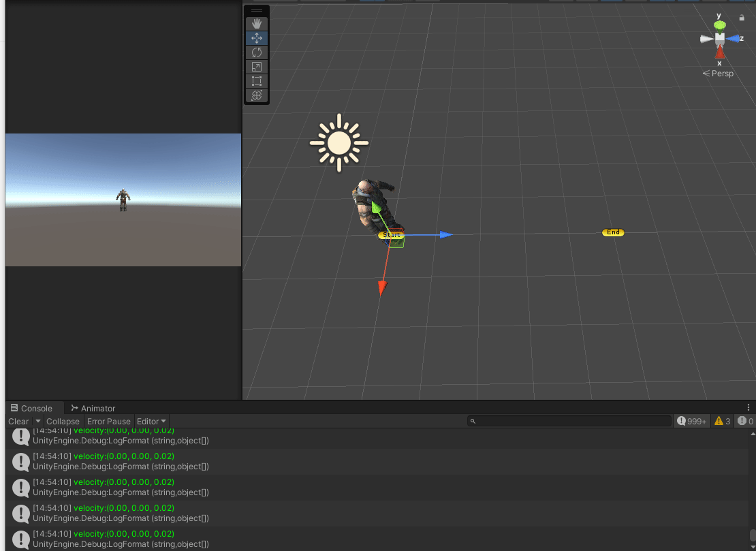The width and height of the screenshot is (756, 551).
Task: Select the directional light sun icon
Action: point(339,143)
